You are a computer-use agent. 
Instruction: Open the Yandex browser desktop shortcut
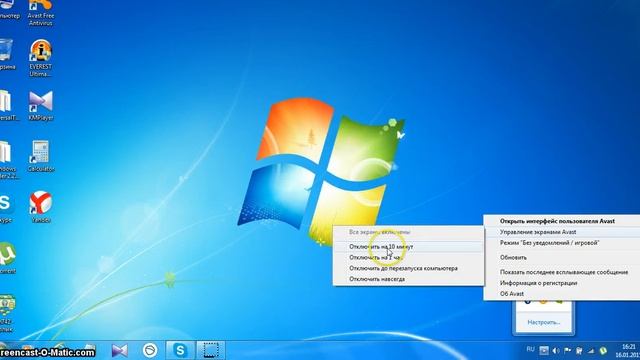pyautogui.click(x=41, y=207)
